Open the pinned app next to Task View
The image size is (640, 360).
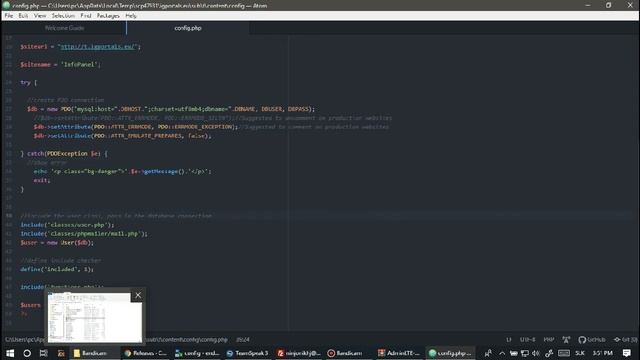tap(61, 353)
